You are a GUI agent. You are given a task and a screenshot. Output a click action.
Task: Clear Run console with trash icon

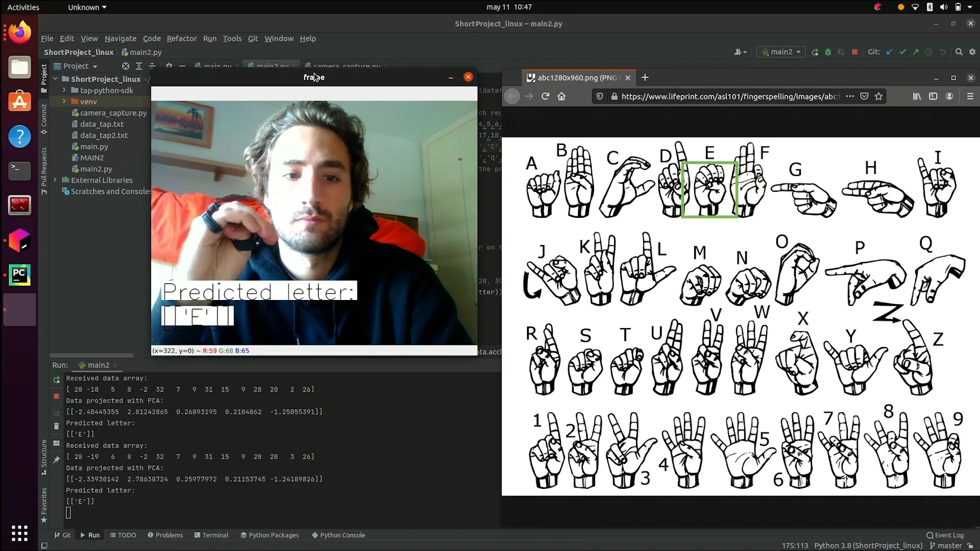56,426
